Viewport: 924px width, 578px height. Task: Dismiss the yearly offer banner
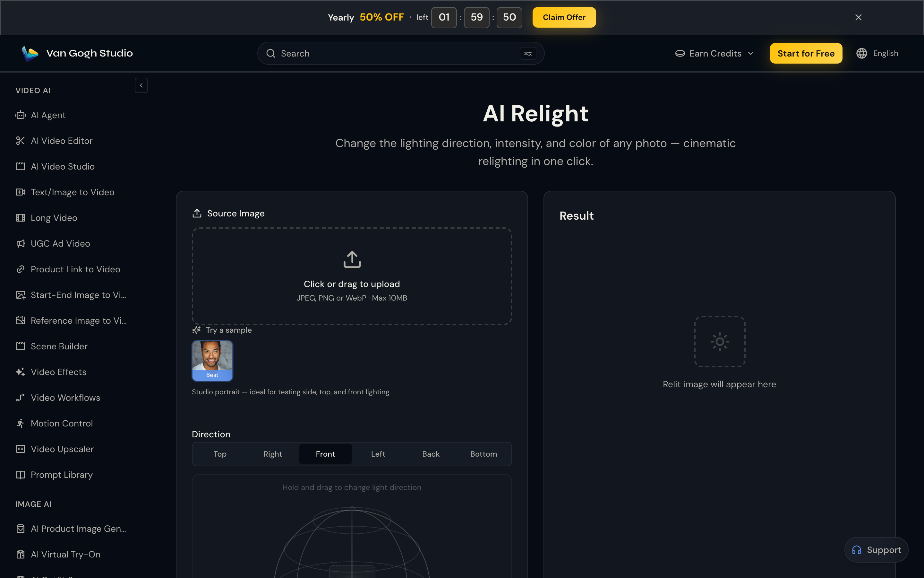[858, 17]
